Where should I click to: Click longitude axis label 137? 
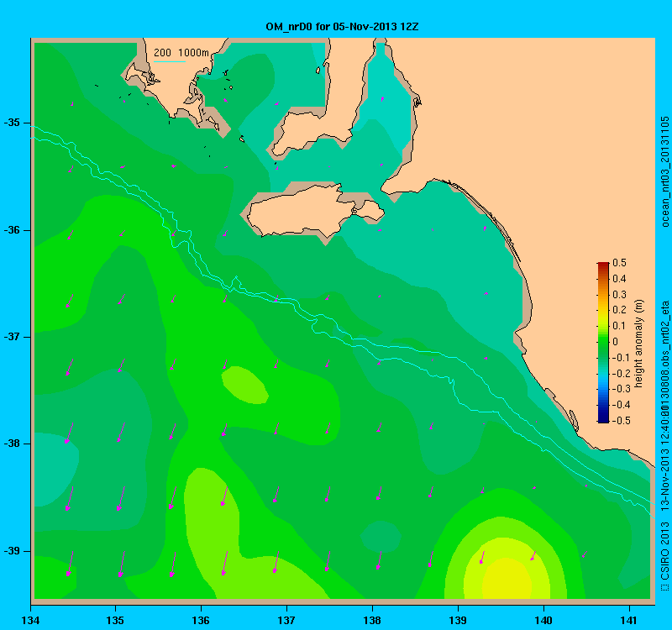pyautogui.click(x=286, y=620)
